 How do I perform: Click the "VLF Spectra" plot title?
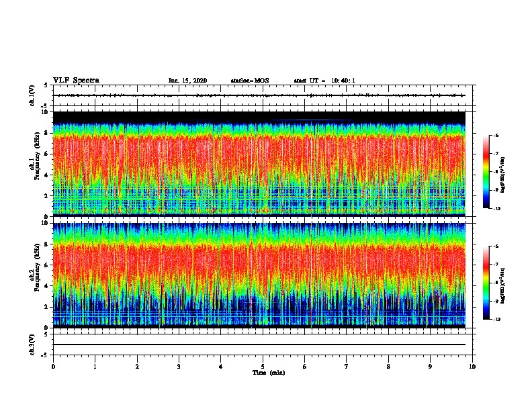point(76,81)
